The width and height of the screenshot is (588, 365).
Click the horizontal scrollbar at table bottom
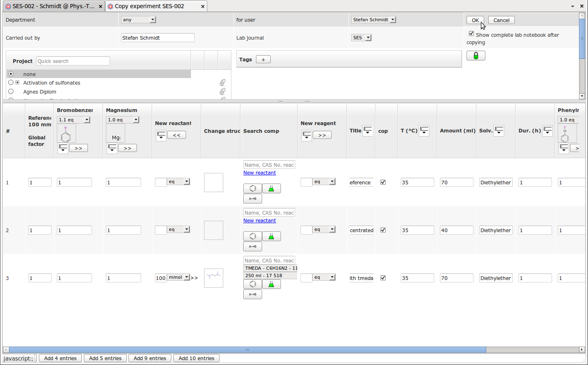tap(247, 349)
